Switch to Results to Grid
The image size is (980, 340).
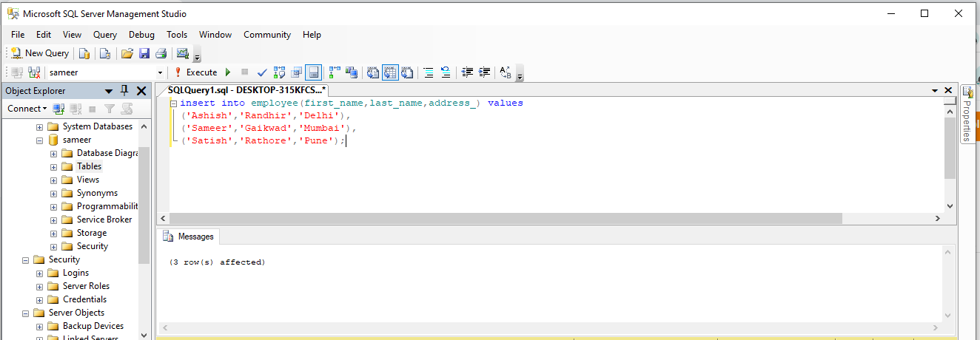tap(390, 72)
